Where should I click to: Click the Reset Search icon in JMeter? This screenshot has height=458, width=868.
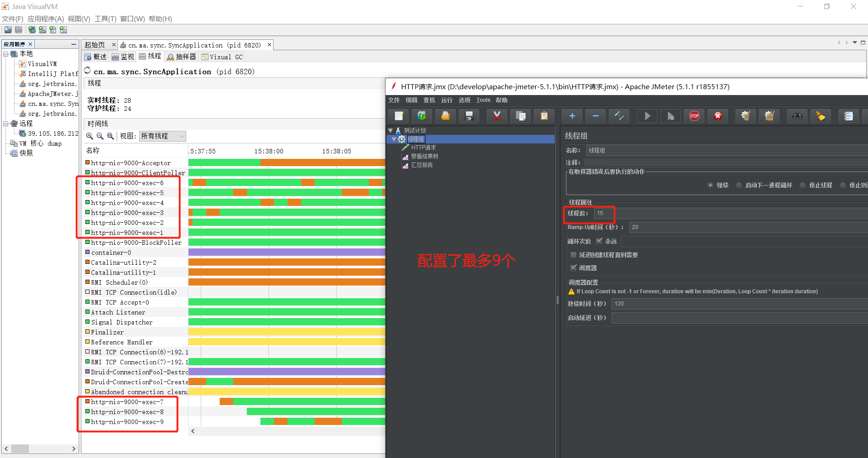point(821,116)
